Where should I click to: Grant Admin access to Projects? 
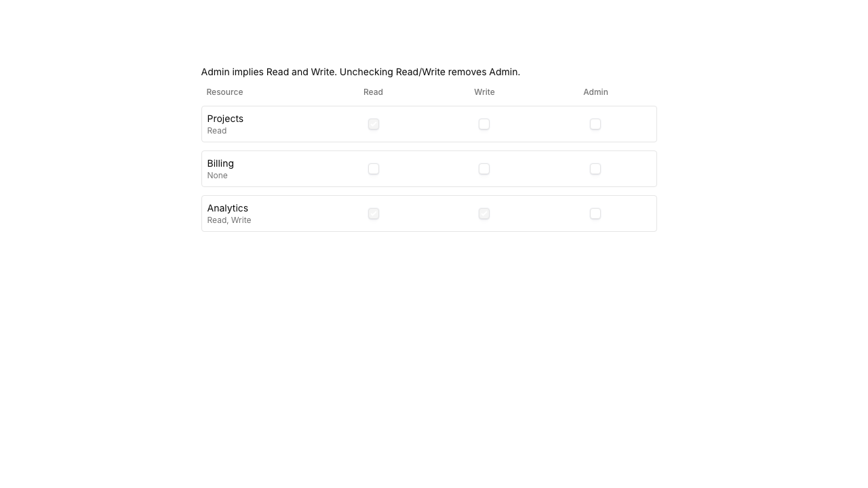pyautogui.click(x=595, y=124)
